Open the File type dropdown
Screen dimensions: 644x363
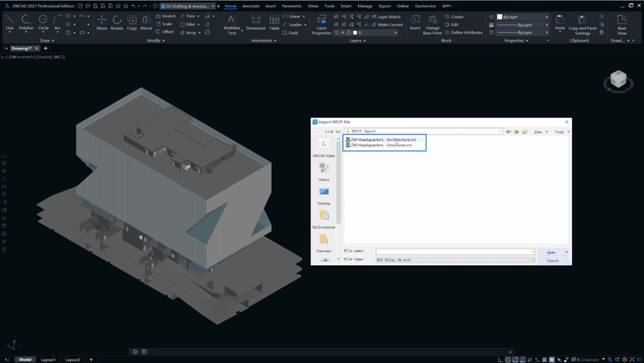pos(456,260)
